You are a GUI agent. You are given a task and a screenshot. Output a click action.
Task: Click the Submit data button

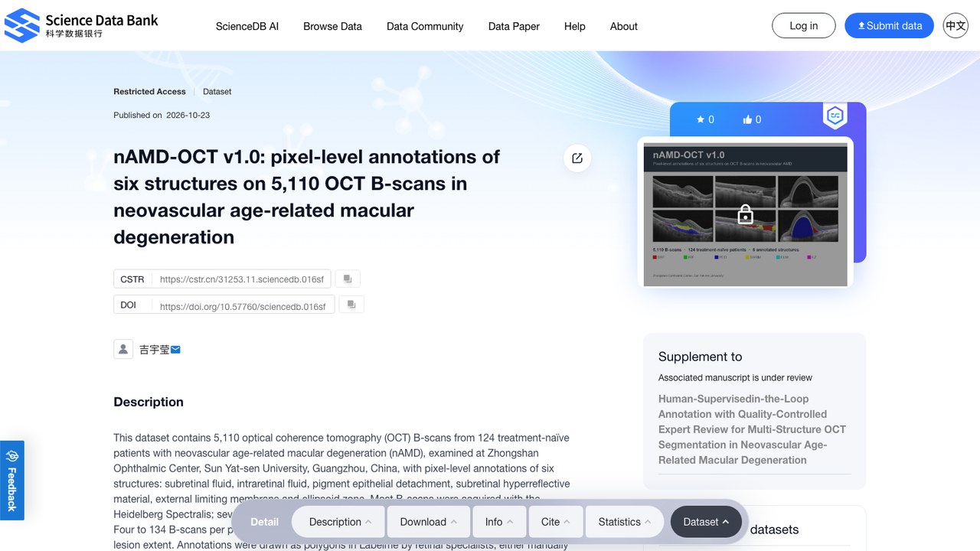[x=889, y=25]
